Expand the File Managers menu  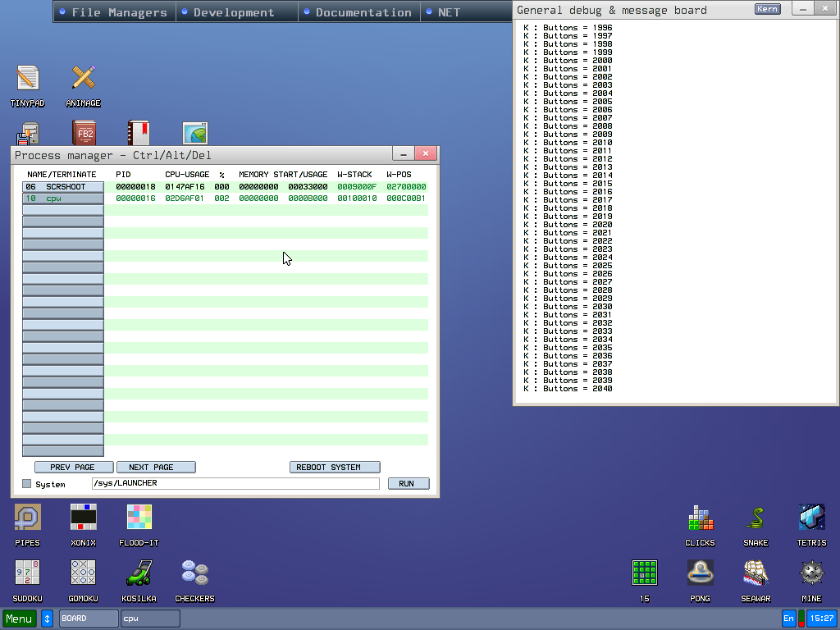(115, 12)
